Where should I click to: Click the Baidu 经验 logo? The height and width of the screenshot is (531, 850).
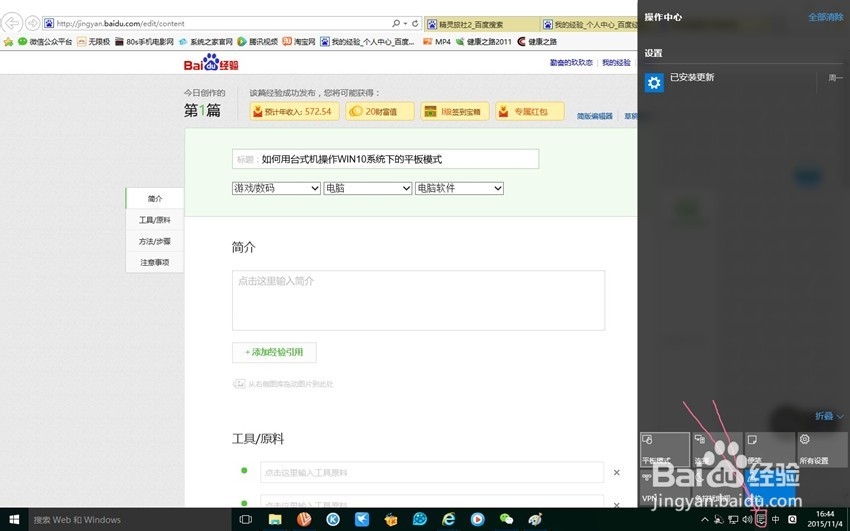[x=211, y=63]
